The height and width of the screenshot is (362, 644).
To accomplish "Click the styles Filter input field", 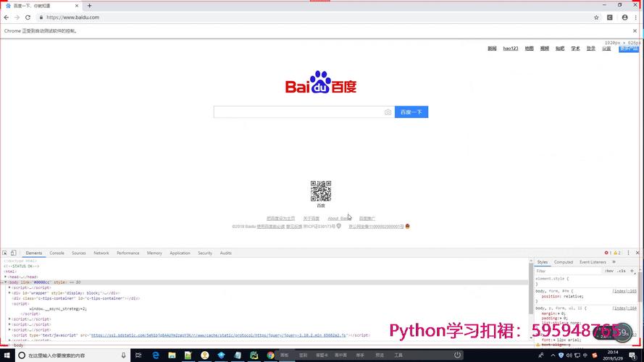I will tap(568, 271).
